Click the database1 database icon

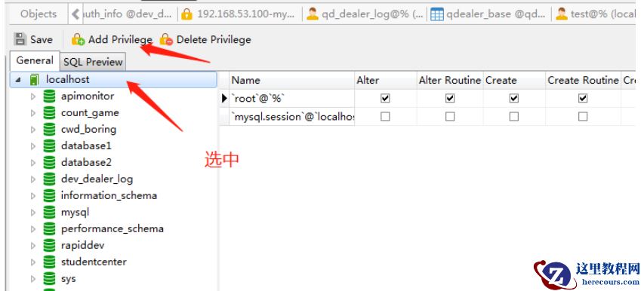49,146
